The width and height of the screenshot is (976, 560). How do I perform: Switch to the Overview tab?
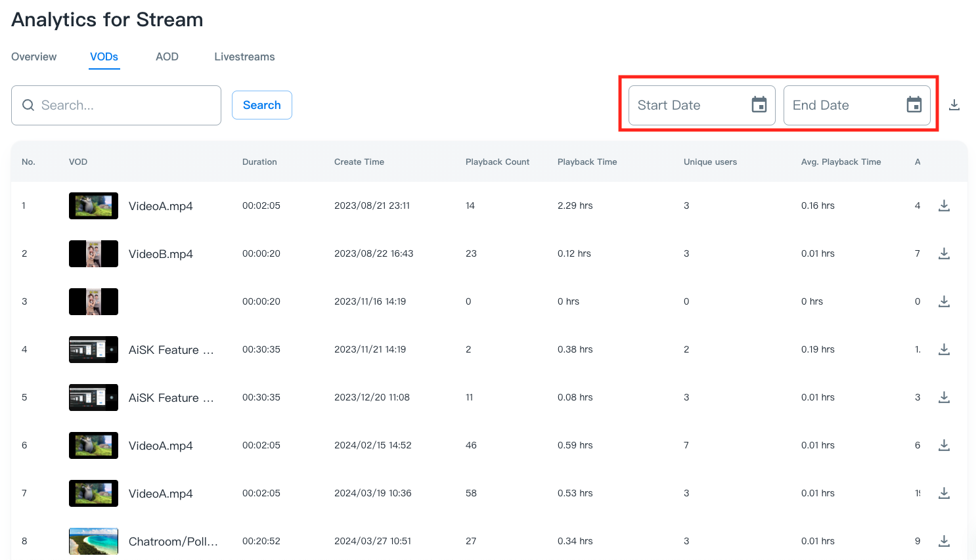click(34, 57)
